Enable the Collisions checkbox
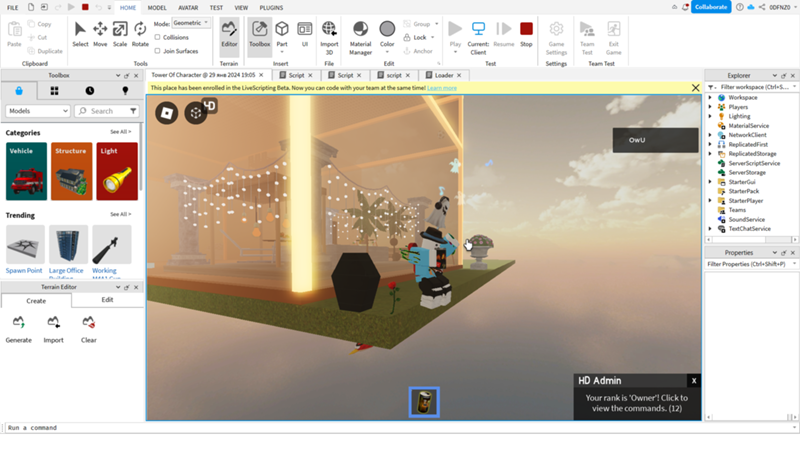 156,37
